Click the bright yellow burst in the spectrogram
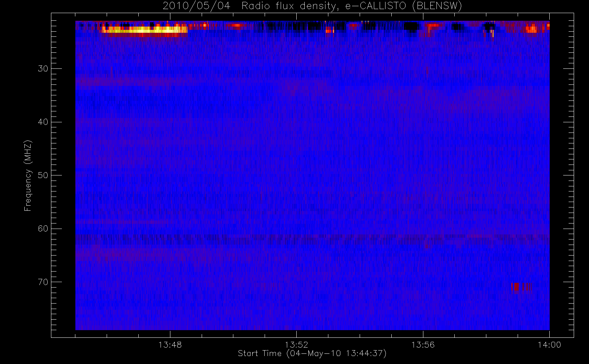The height and width of the screenshot is (364, 589). click(x=144, y=30)
